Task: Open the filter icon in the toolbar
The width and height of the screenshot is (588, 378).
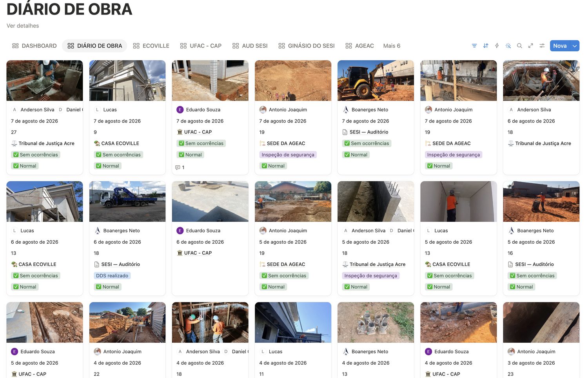Action: point(474,46)
